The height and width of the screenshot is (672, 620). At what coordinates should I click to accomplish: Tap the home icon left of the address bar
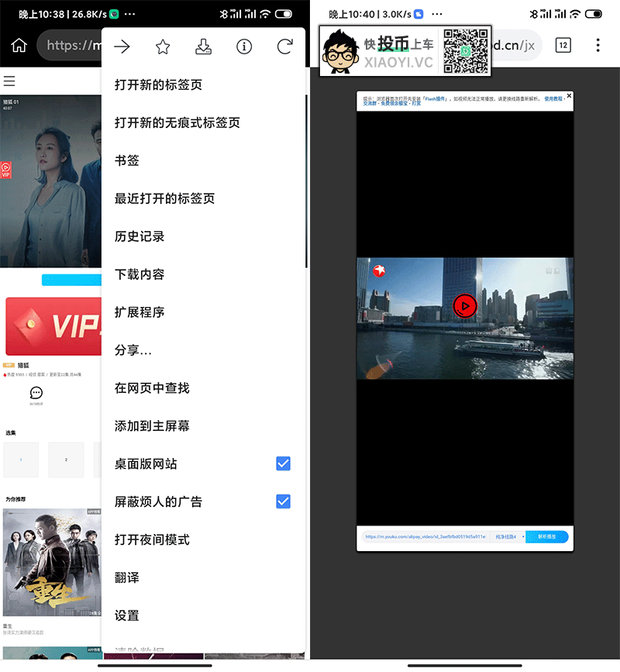(x=19, y=45)
